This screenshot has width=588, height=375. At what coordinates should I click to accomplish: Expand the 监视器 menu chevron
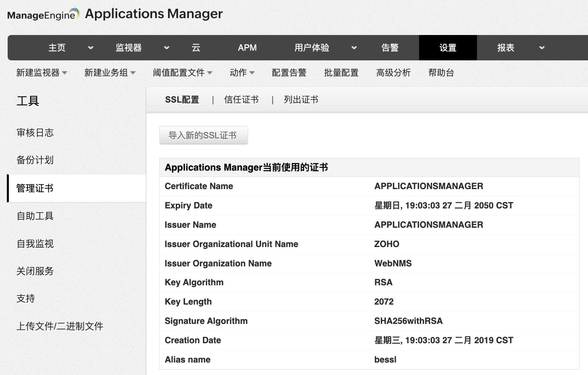tap(167, 48)
